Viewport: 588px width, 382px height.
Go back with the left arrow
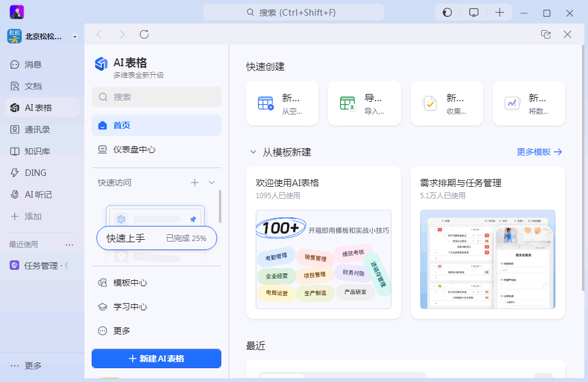99,34
